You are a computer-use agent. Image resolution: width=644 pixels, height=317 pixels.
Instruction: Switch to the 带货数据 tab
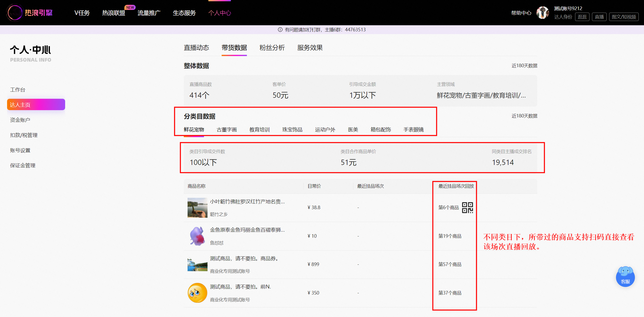pos(234,48)
